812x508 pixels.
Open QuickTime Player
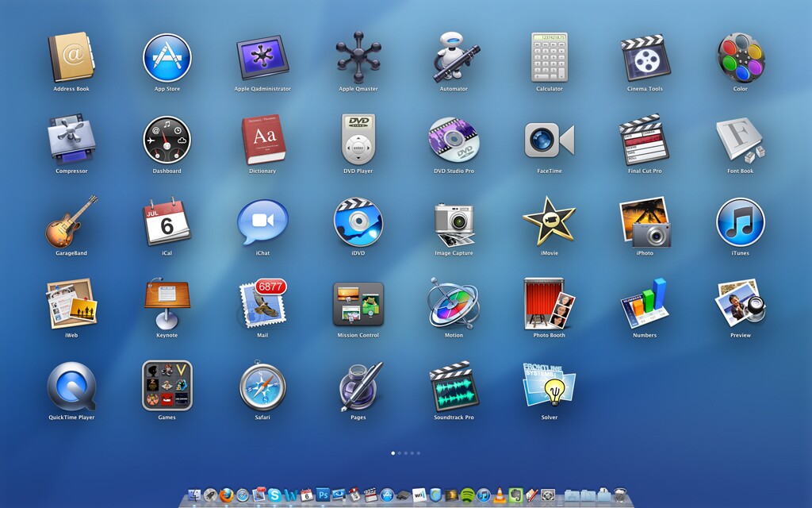(71, 387)
